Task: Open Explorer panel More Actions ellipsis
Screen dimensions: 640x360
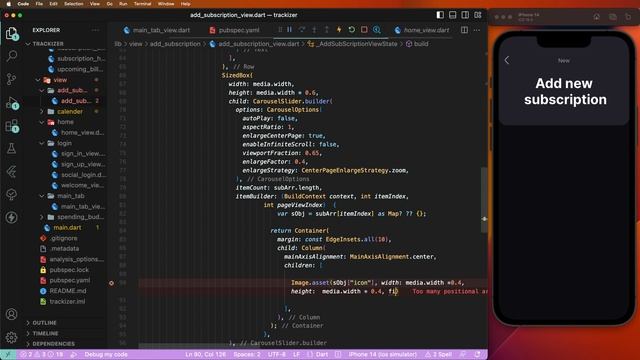Action: click(95, 30)
